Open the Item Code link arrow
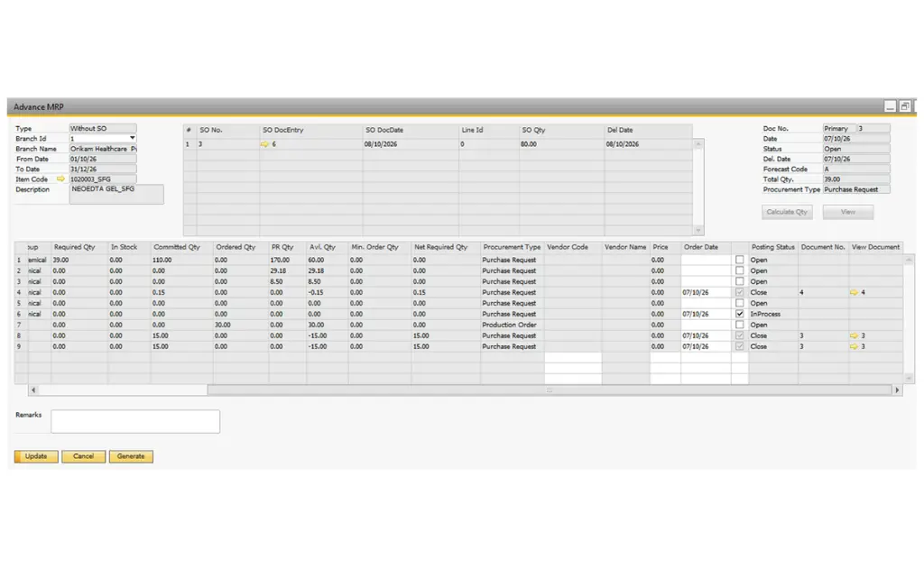Viewport: 924px width, 568px height. (x=60, y=179)
